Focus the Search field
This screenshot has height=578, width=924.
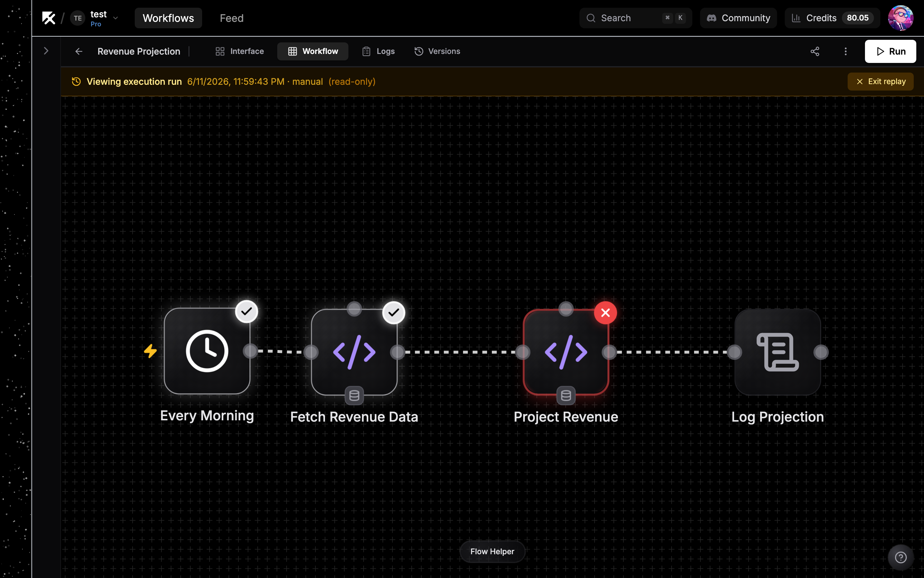(635, 18)
